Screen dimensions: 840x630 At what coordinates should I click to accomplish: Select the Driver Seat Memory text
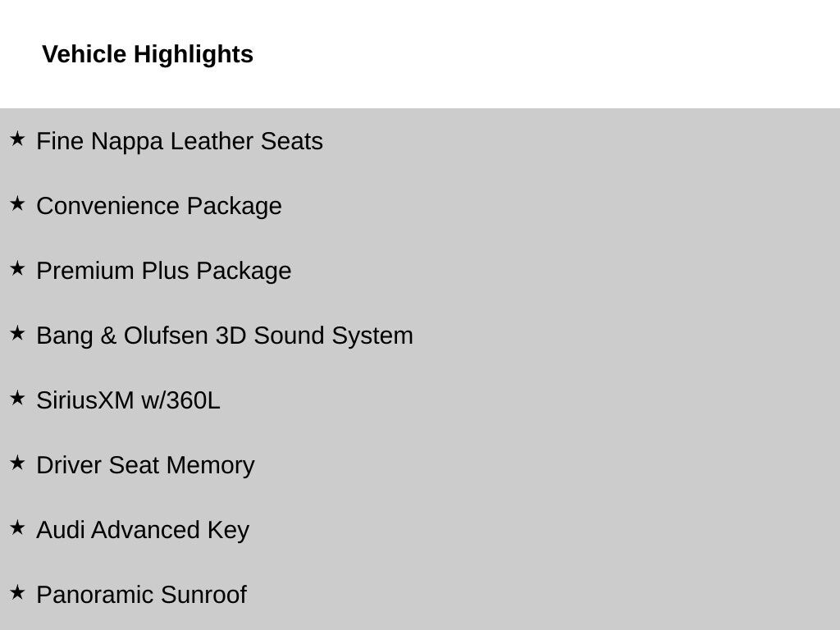(x=145, y=465)
